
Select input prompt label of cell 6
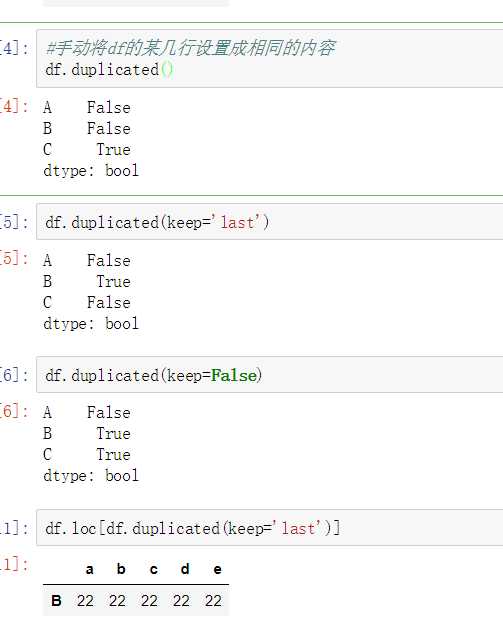(14, 375)
